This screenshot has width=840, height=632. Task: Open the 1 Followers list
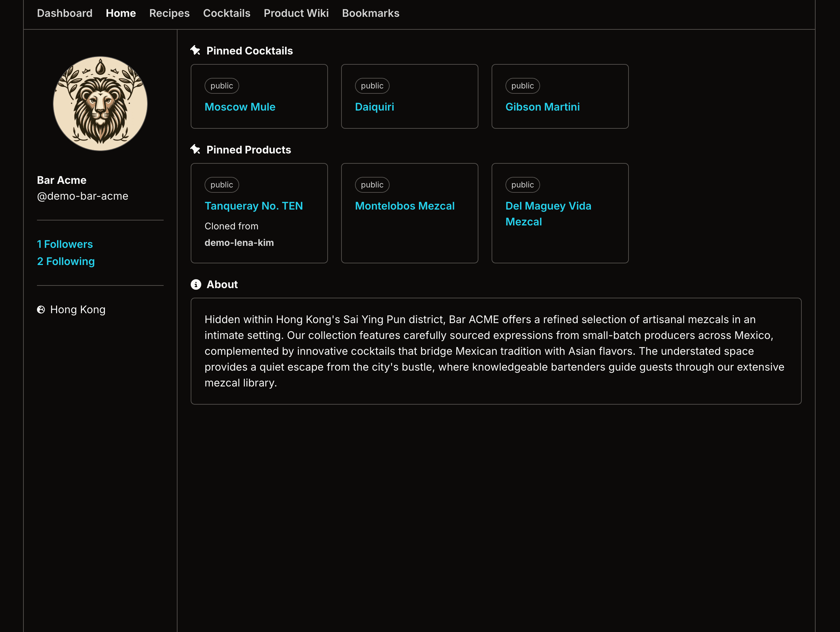[x=65, y=244]
